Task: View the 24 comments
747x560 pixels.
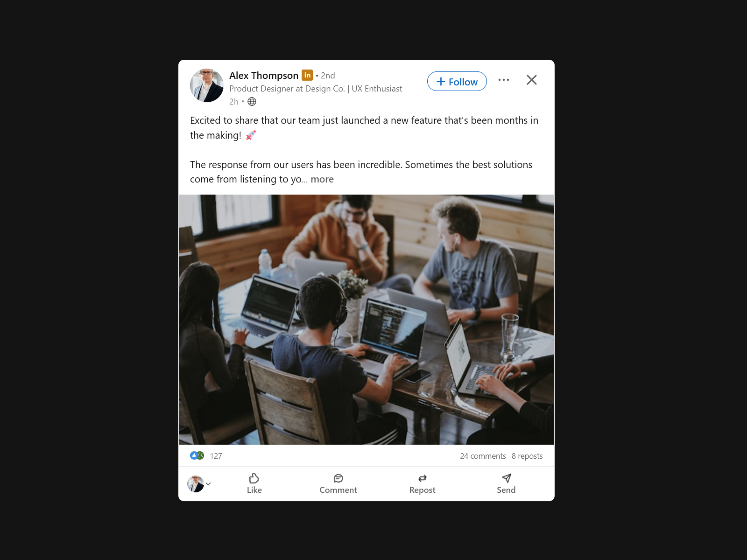Action: coord(483,456)
